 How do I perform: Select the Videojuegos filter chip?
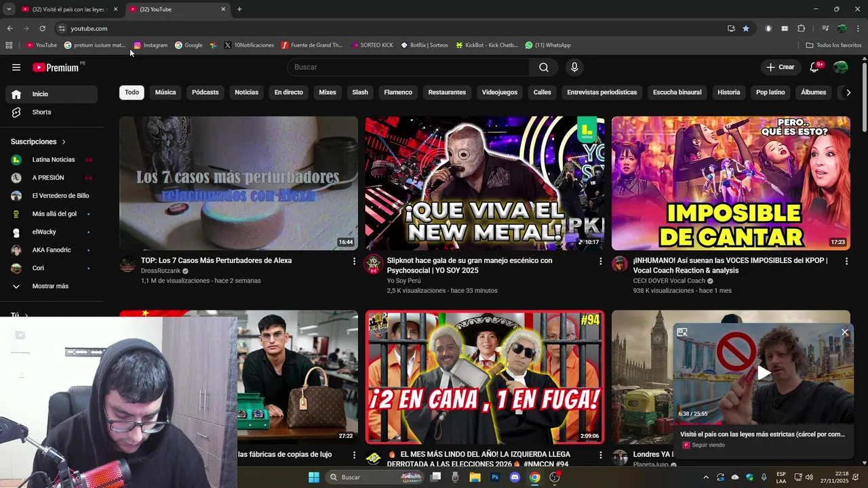click(500, 92)
